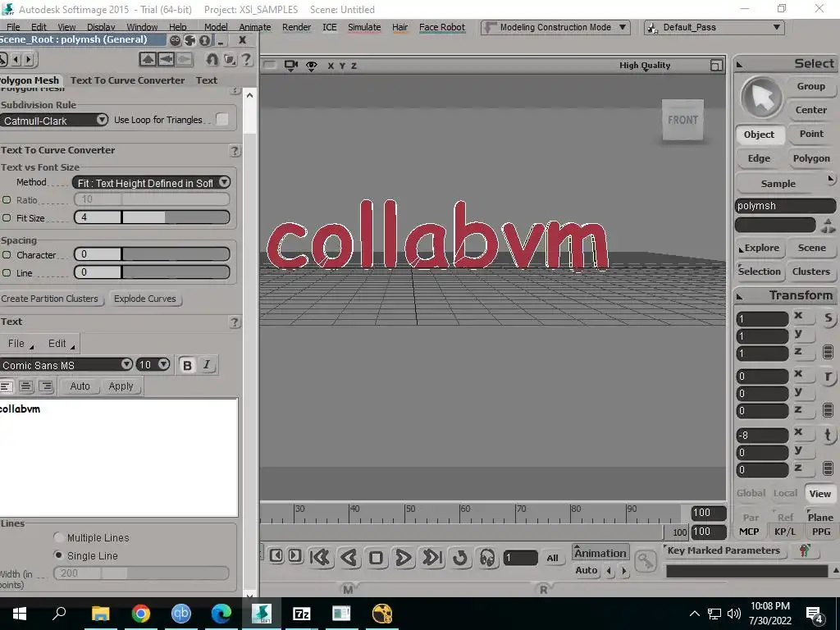Click the stop playback button
This screenshot has height=630, width=840.
(x=376, y=558)
